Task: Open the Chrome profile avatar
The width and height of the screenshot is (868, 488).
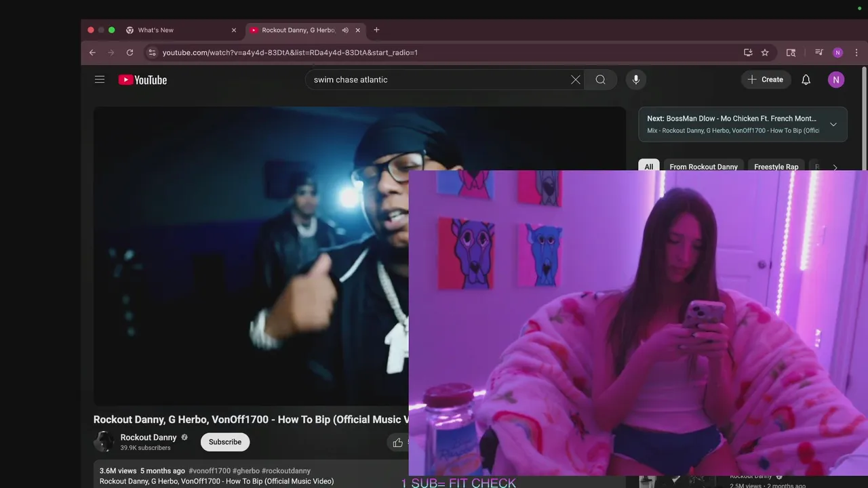Action: [x=838, y=52]
